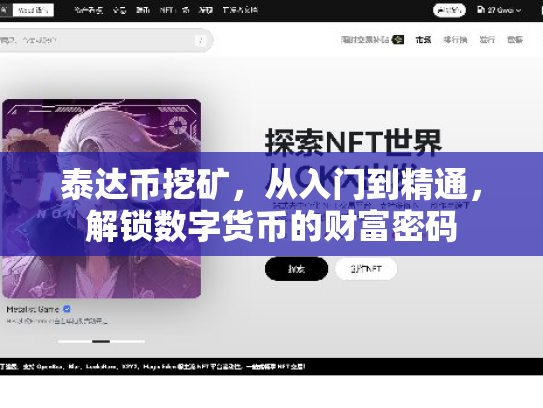The width and height of the screenshot is (543, 408).
Task: Click the white create NFT button
Action: point(366,269)
